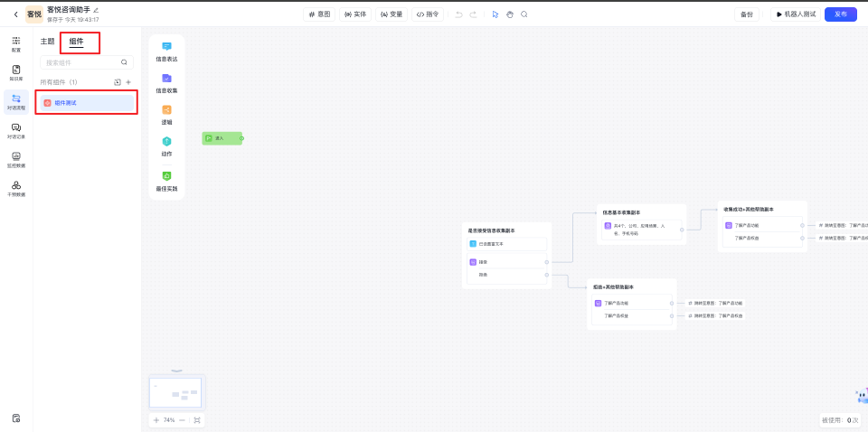Switch to the 组件 tab
This screenshot has width=868, height=432.
[76, 42]
